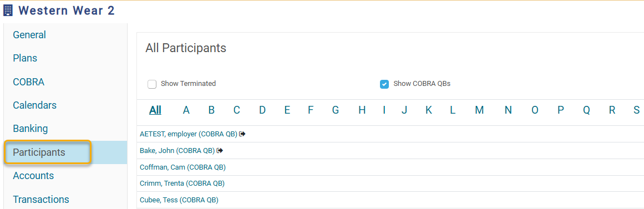Click the arrow icon next to AETEST, employer

click(x=242, y=134)
